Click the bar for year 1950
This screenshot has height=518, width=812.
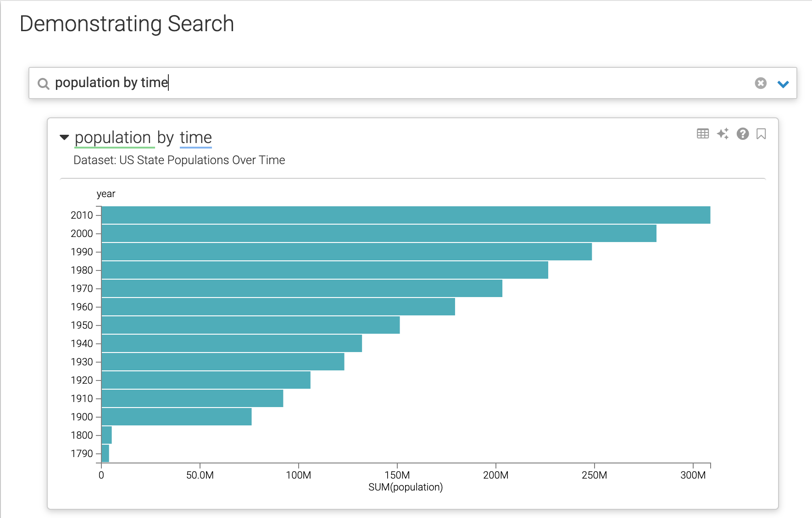point(250,325)
